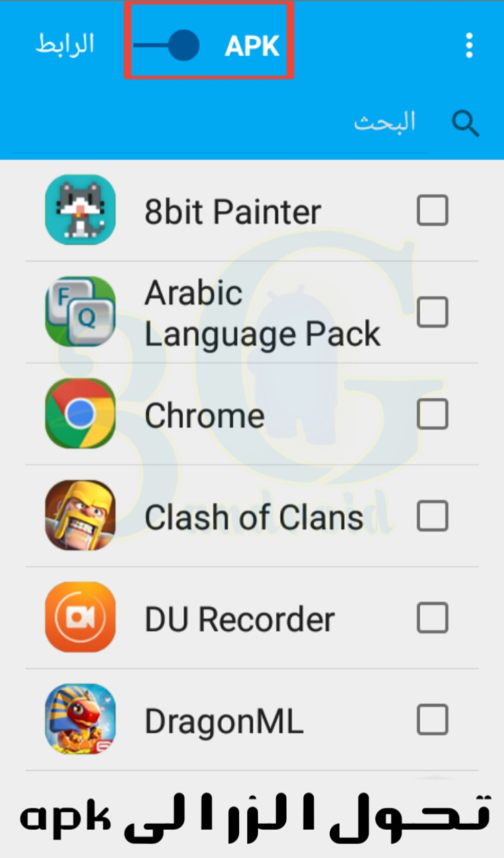Check the 8bit Painter checkbox
The image size is (504, 858).
click(x=432, y=210)
